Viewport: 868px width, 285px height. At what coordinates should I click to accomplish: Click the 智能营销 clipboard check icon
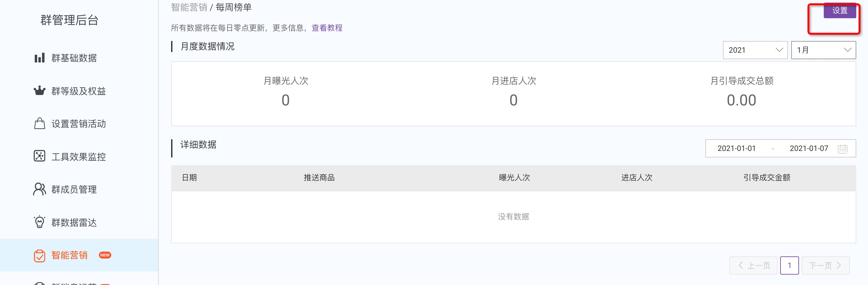[39, 255]
